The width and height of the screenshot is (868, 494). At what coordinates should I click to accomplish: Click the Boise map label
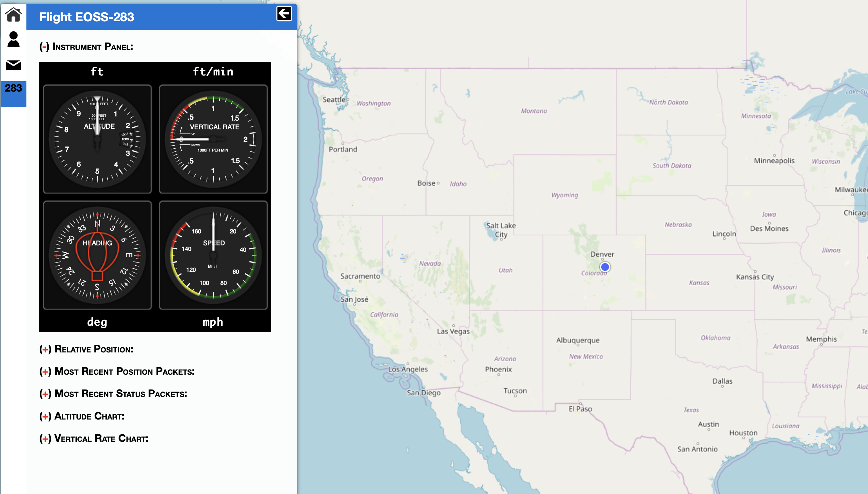(x=426, y=183)
